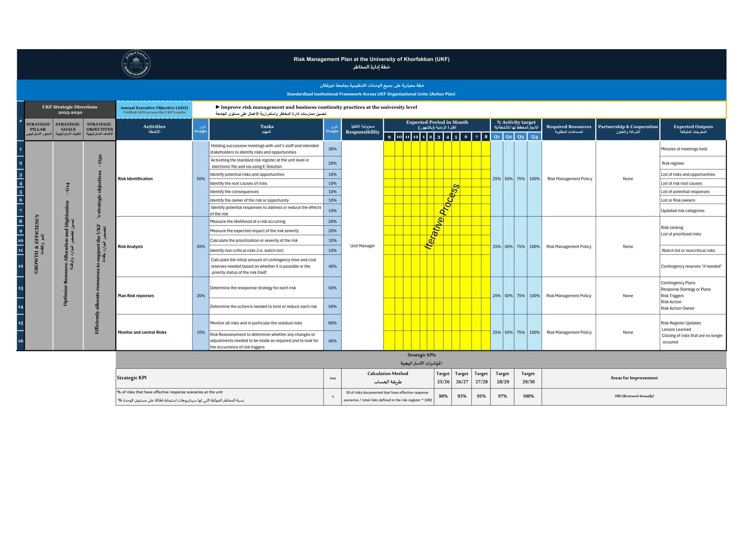Click the 'STRATEGIC PILLAR' column header
The image size is (756, 534).
[x=38, y=129]
